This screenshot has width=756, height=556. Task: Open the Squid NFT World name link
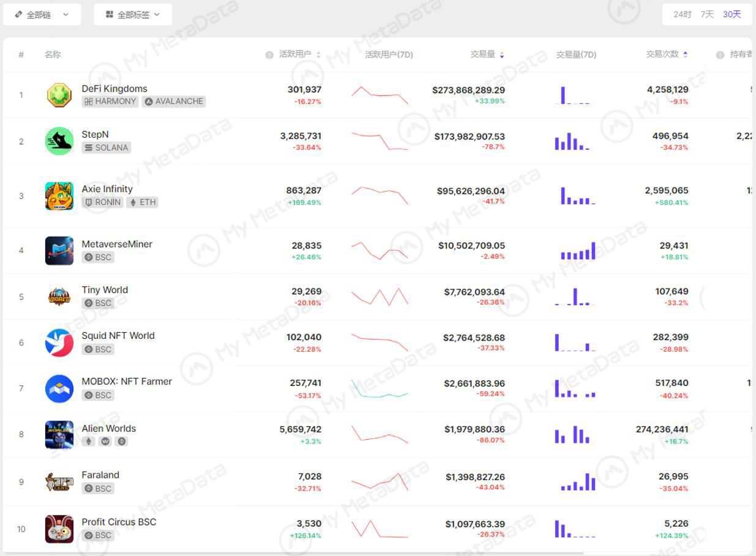[118, 336]
